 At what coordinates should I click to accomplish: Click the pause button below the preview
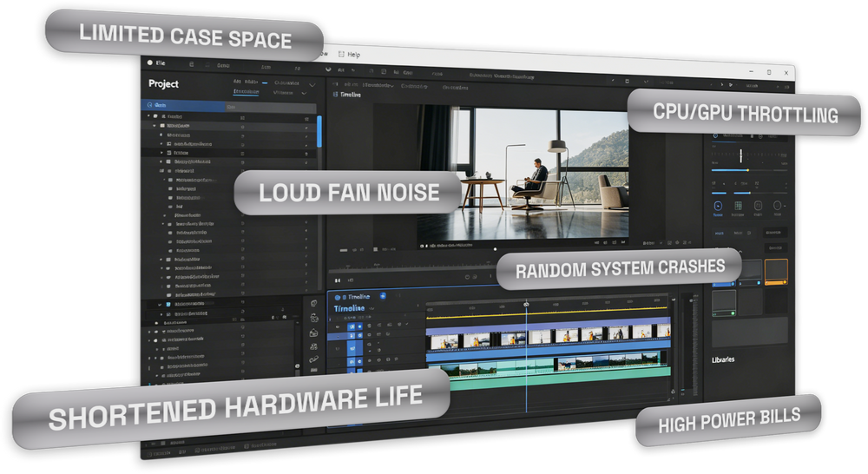[337, 280]
